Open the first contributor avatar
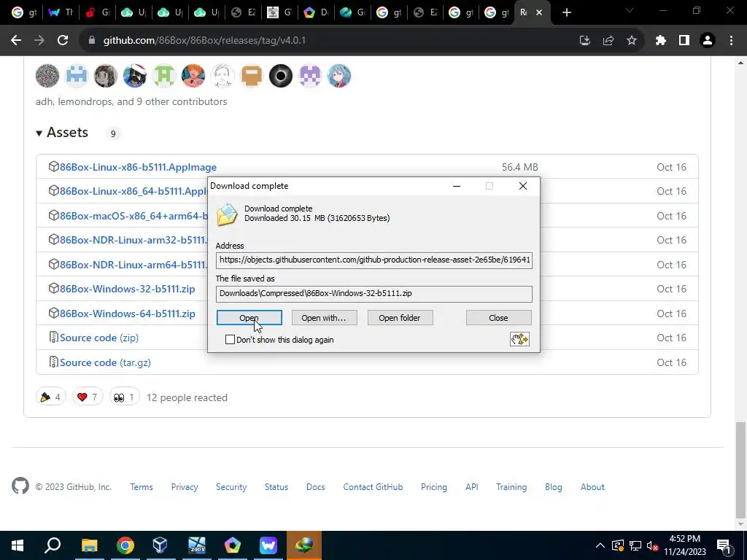 click(x=47, y=76)
